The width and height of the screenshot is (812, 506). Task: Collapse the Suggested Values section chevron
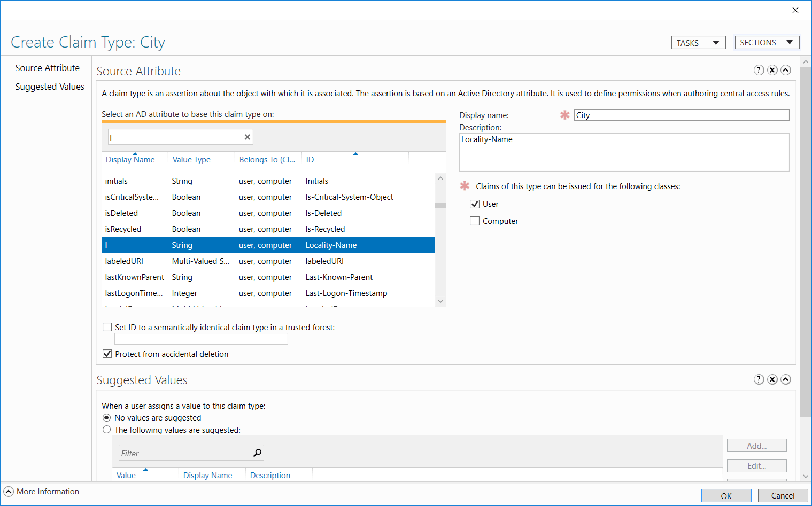point(785,379)
